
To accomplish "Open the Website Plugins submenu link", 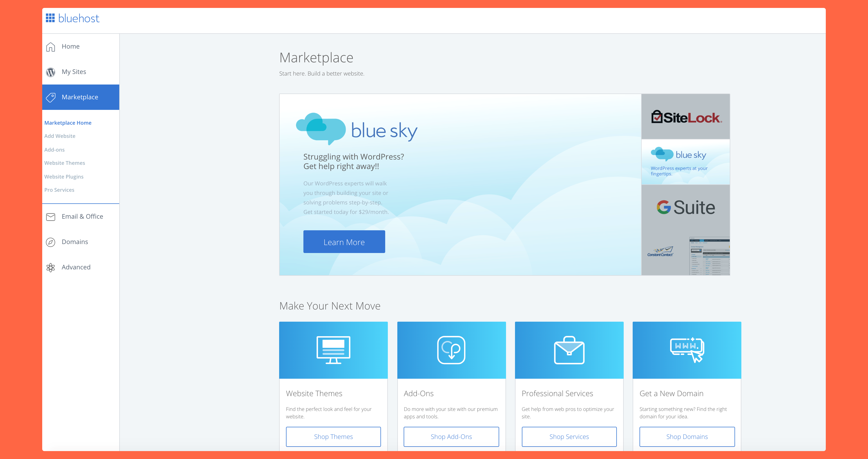I will click(x=64, y=177).
